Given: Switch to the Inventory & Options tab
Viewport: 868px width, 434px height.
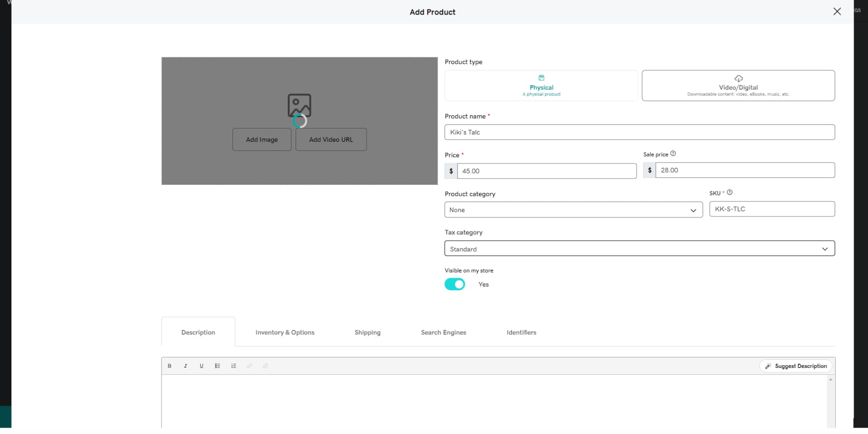Looking at the screenshot, I should 285,332.
